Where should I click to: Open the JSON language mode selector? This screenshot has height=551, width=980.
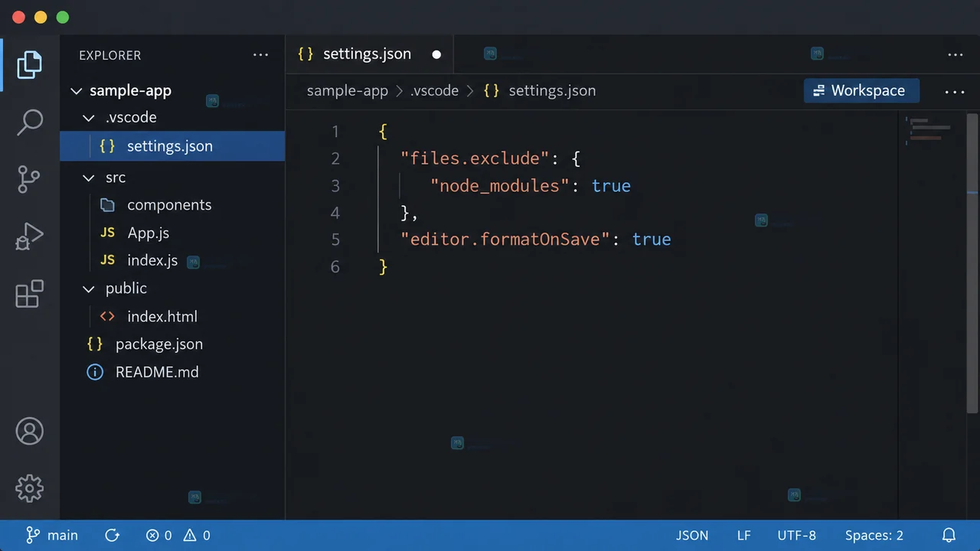[x=692, y=536]
